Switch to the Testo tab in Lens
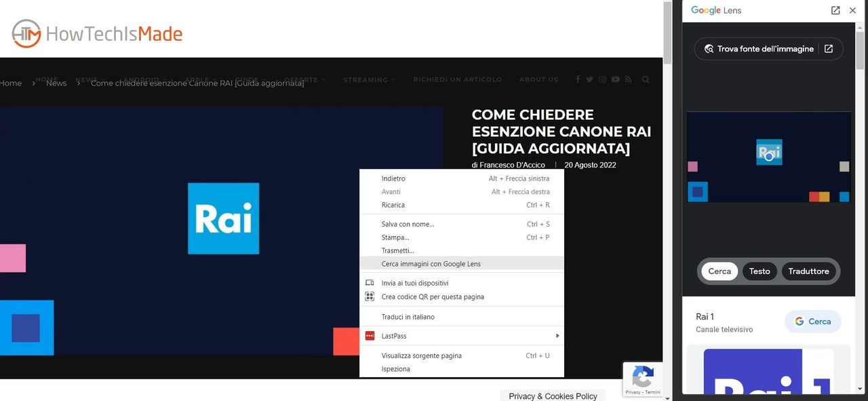The width and height of the screenshot is (868, 401). coord(759,271)
